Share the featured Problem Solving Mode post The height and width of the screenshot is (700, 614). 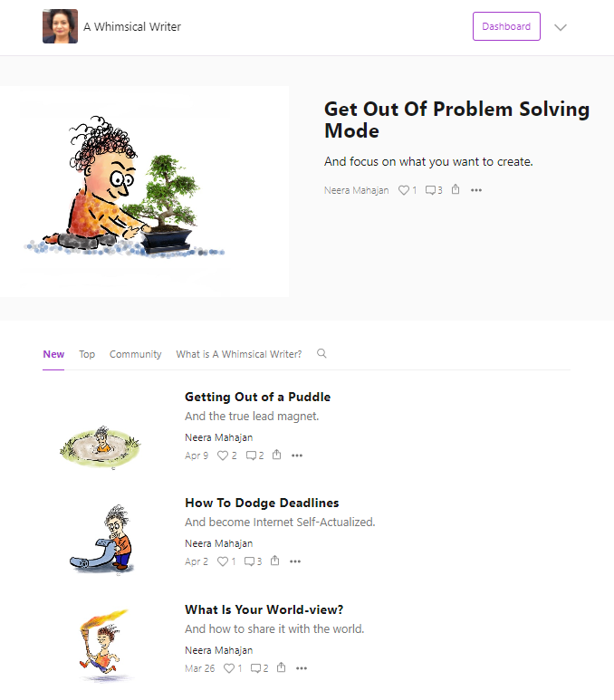(x=455, y=189)
